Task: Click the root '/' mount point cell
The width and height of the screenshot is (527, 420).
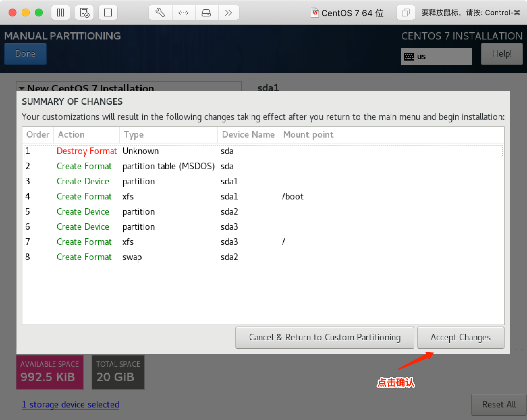Action: (283, 242)
